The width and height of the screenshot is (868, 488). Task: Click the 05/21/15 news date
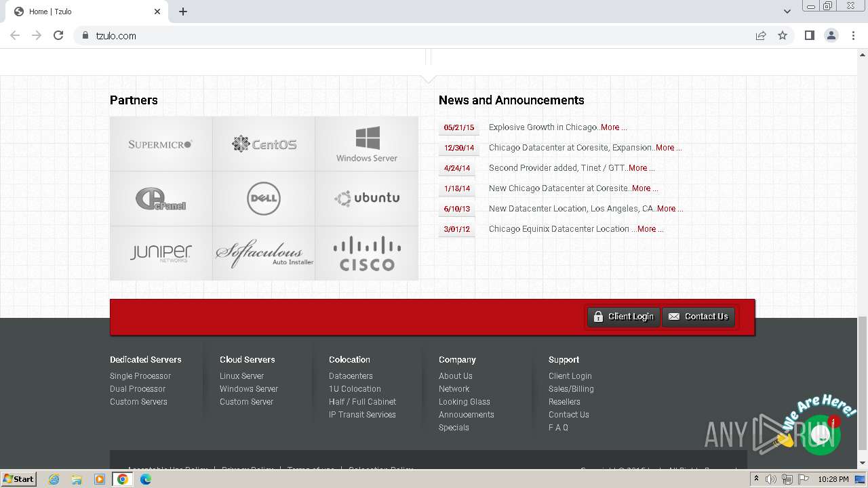(459, 127)
